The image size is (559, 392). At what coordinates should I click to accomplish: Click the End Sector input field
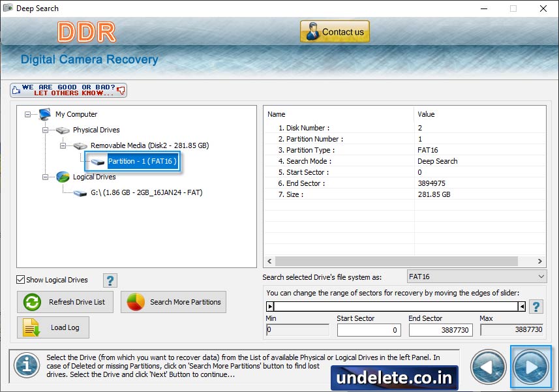tap(441, 329)
